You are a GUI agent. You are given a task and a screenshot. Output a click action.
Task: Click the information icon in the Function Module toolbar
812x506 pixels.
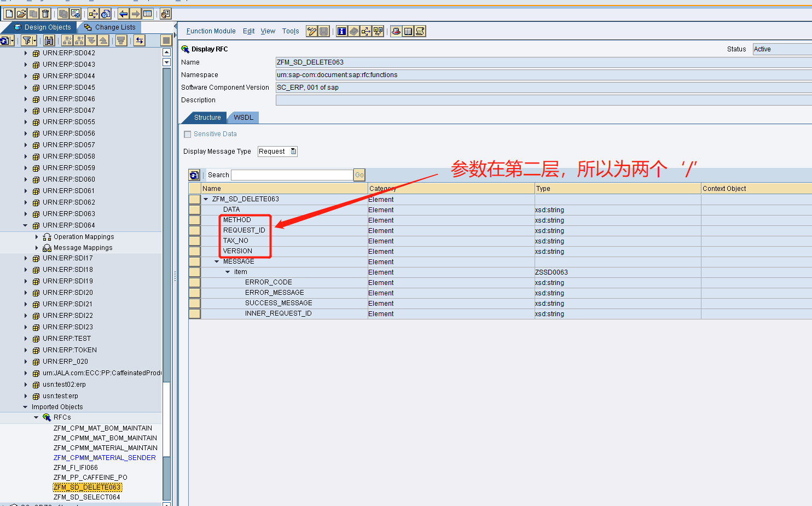click(341, 31)
